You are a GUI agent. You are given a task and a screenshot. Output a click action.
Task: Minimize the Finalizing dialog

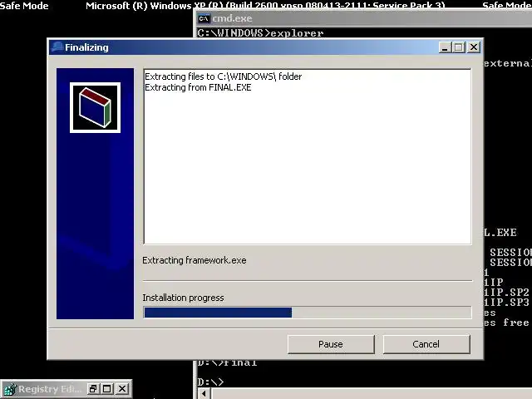445,47
